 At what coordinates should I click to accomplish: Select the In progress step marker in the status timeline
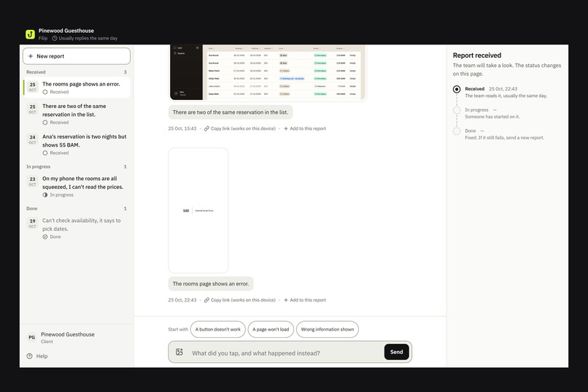click(457, 110)
